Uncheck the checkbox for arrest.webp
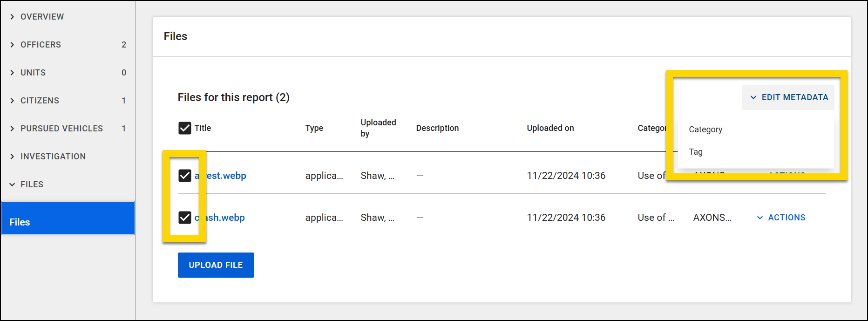Screen dimensions: 868x321 184,175
